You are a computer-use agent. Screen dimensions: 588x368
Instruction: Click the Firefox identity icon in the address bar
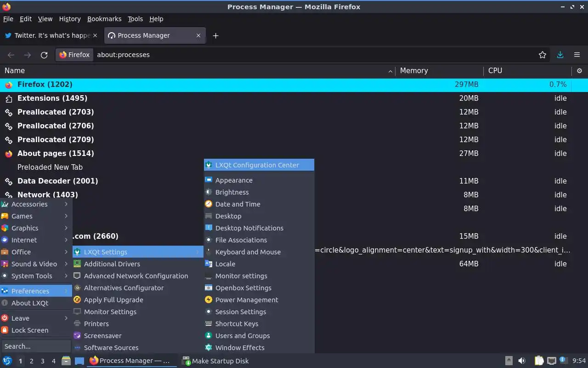(74, 55)
